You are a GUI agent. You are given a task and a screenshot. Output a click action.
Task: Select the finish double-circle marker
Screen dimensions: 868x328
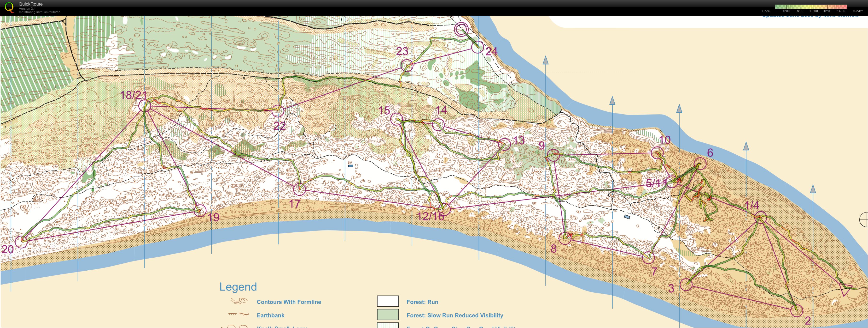coord(461,29)
